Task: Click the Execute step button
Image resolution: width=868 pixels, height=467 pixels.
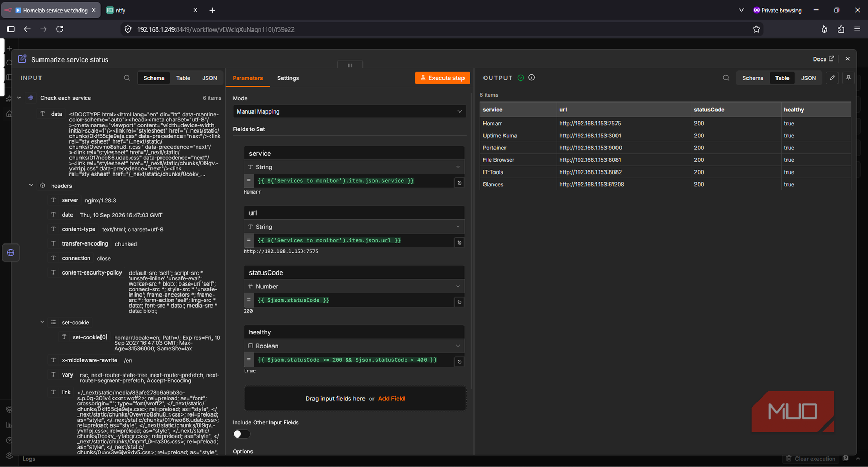Action: pos(442,78)
